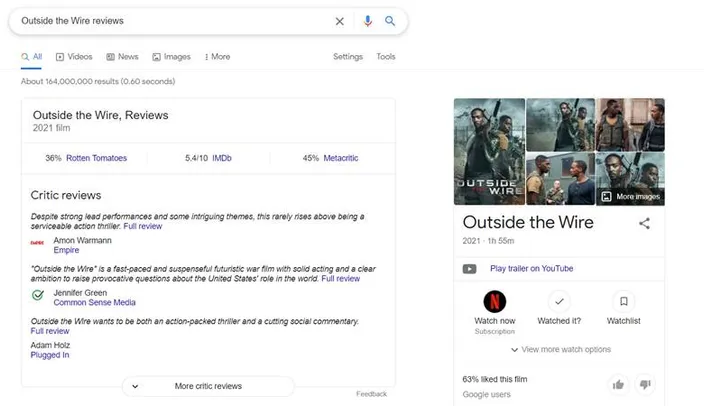The image size is (704, 406).
Task: Open Full review of Amon Warmann's critique
Action: (143, 226)
